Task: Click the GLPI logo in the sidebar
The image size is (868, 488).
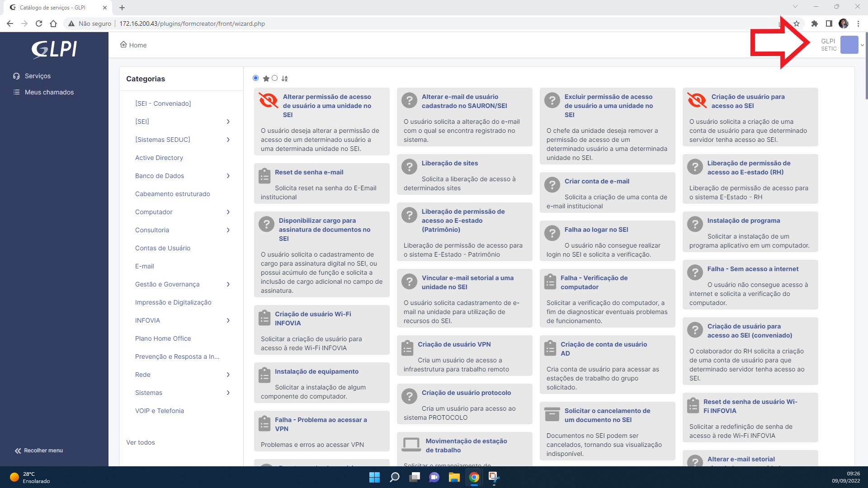Action: [x=54, y=50]
